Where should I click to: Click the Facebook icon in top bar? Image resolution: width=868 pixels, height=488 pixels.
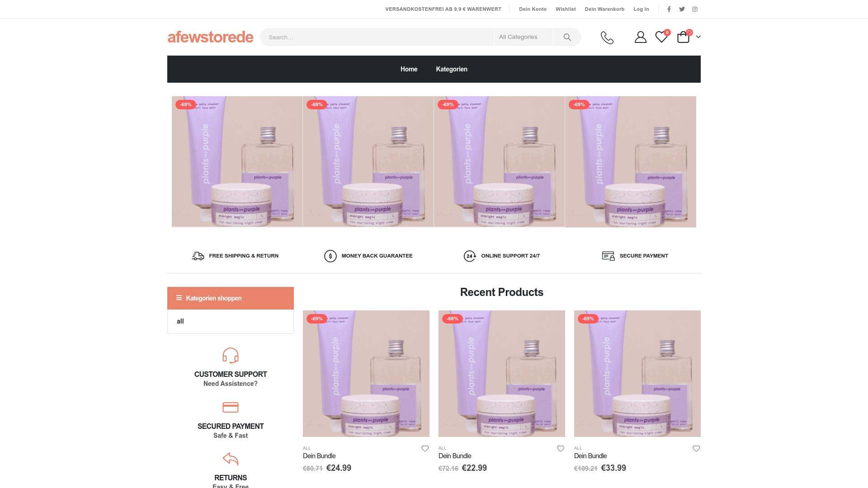(x=669, y=9)
